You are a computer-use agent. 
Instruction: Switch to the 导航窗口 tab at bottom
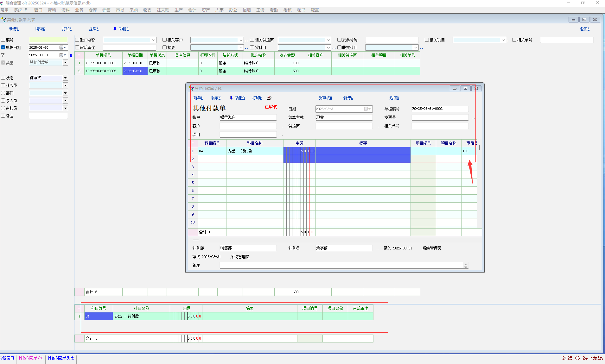click(x=7, y=358)
